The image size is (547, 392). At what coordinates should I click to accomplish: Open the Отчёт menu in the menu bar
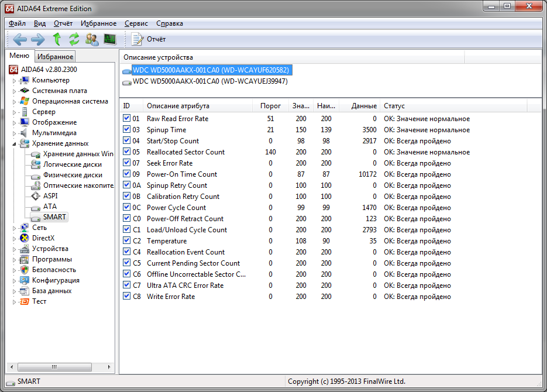pos(63,23)
